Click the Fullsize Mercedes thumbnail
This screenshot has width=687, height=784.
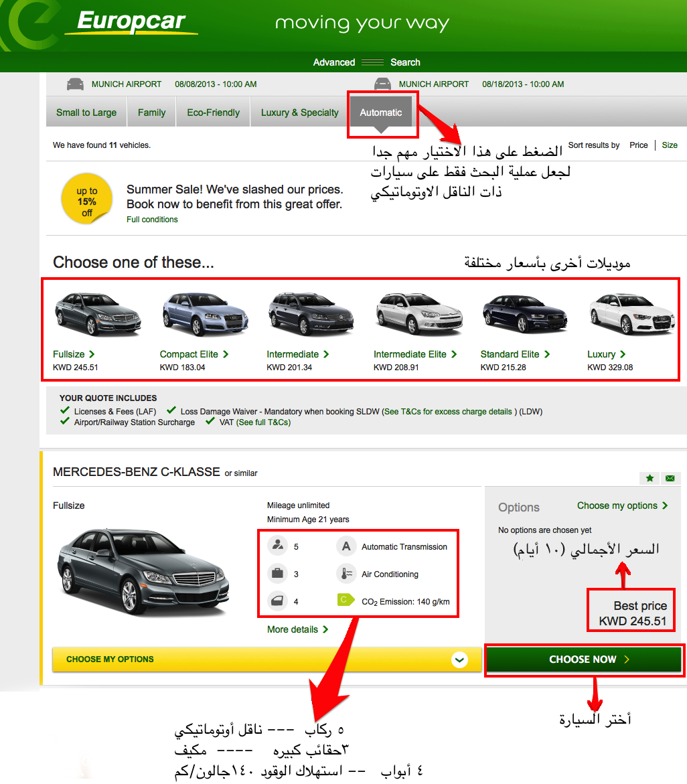click(x=98, y=314)
